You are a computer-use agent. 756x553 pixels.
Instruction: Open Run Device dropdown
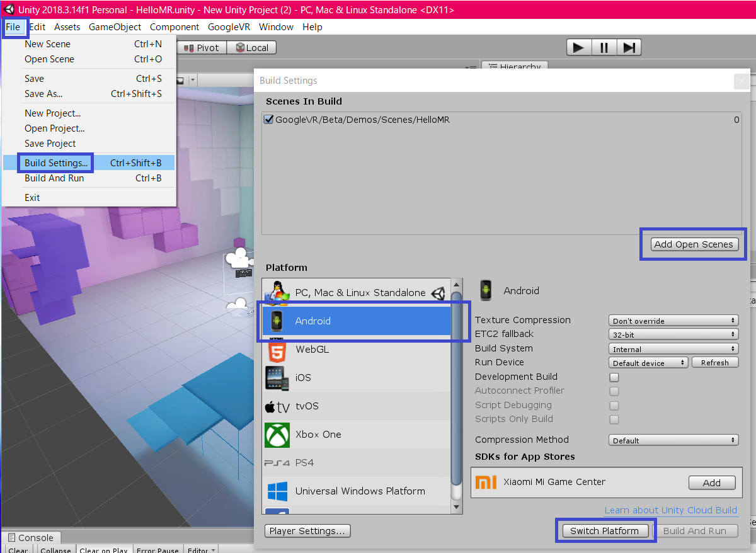point(648,363)
